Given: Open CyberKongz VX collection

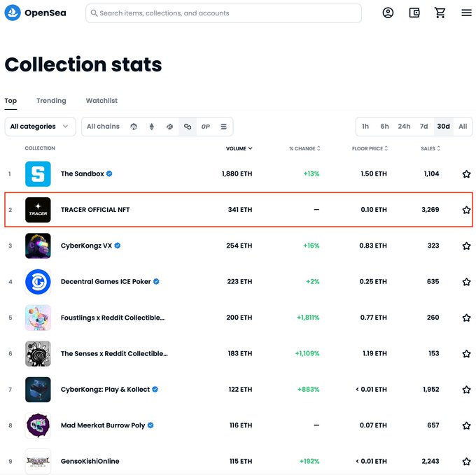Looking at the screenshot, I should click(x=86, y=246).
